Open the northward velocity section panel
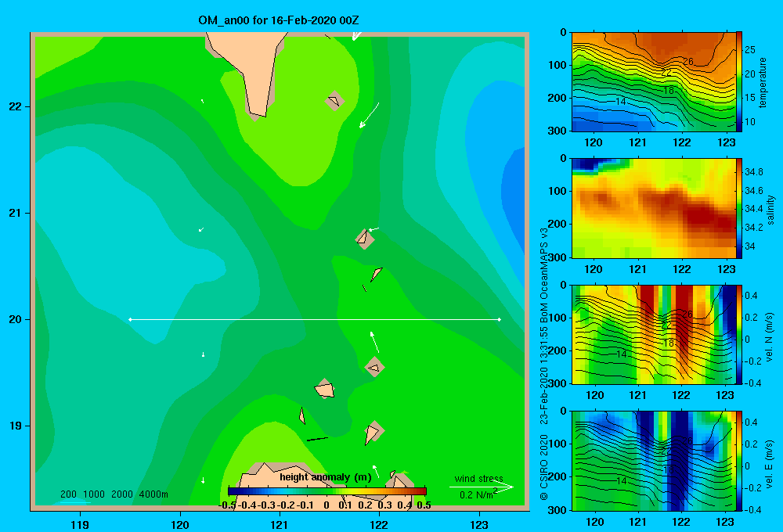 point(653,334)
